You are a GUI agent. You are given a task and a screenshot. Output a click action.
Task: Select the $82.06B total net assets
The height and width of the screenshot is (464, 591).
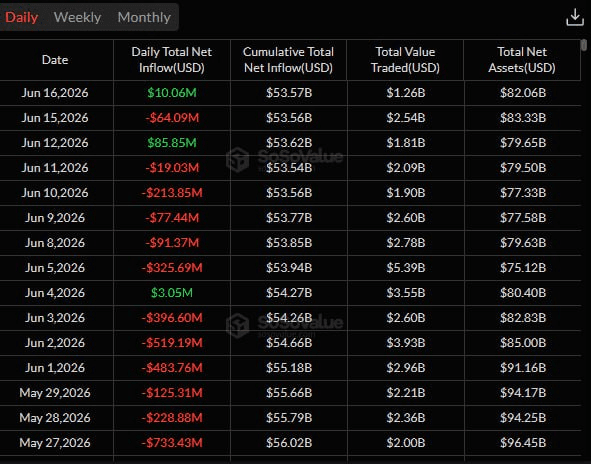point(523,93)
